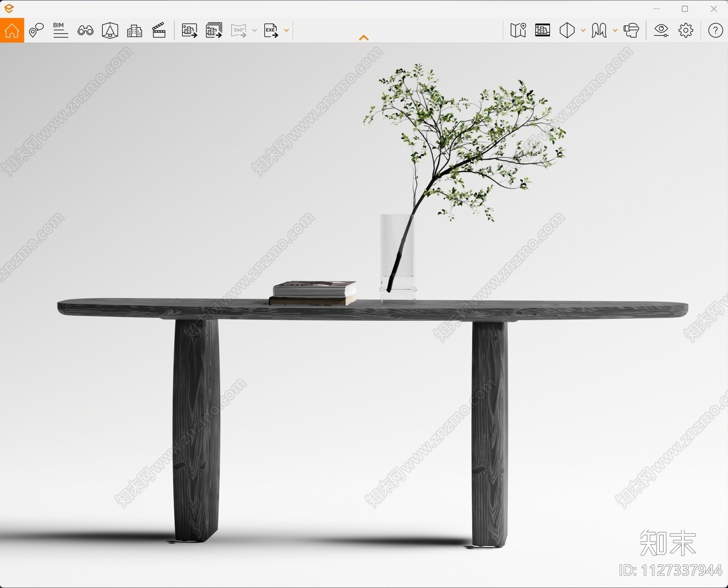The width and height of the screenshot is (728, 588).
Task: Click the EXE standalone export icon
Action: point(271,30)
